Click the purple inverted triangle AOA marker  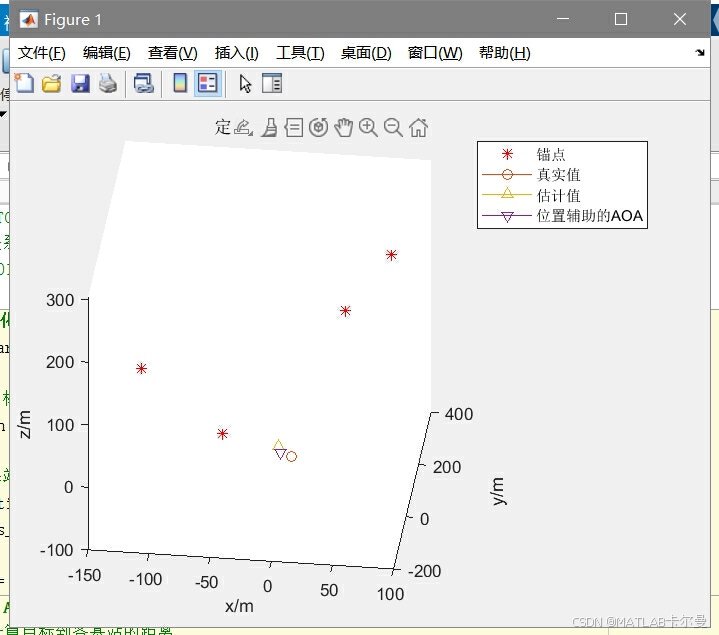[280, 454]
